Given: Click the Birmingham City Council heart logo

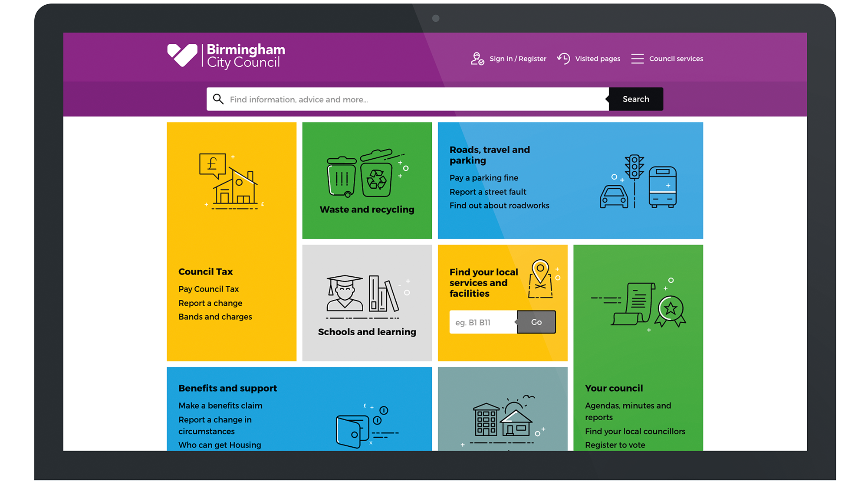Looking at the screenshot, I should pos(182,56).
